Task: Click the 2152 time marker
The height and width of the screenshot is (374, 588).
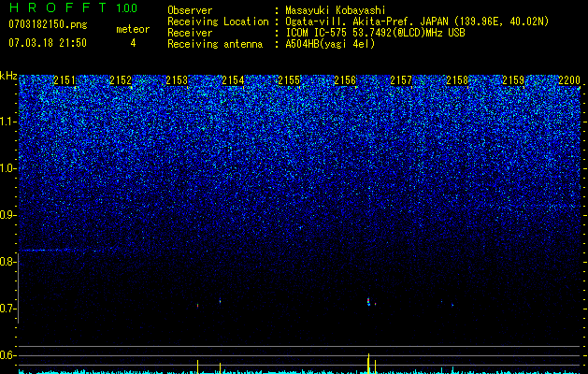Action: pos(121,80)
